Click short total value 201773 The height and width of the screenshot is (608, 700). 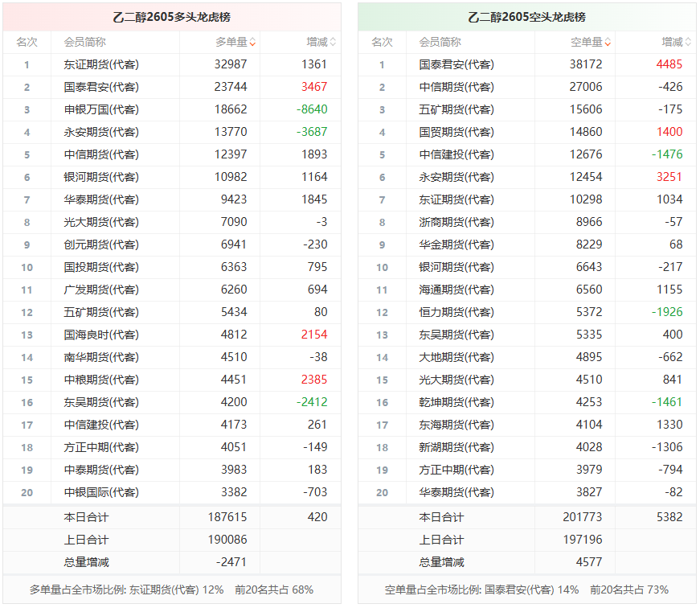coord(583,517)
